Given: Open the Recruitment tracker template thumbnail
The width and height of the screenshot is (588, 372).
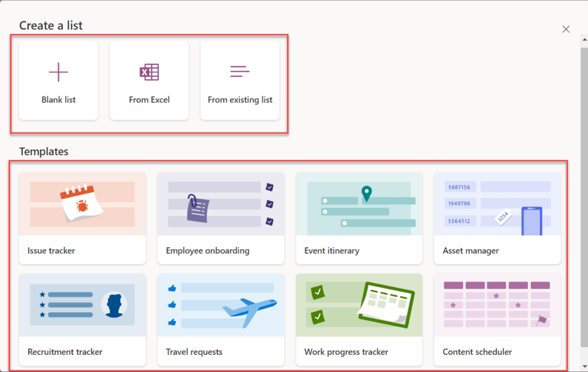Looking at the screenshot, I should [83, 305].
